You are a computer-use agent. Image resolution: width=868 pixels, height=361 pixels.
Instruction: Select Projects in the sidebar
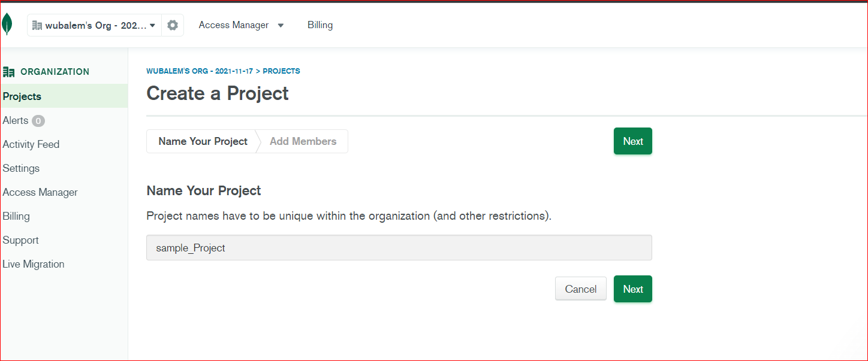(22, 96)
